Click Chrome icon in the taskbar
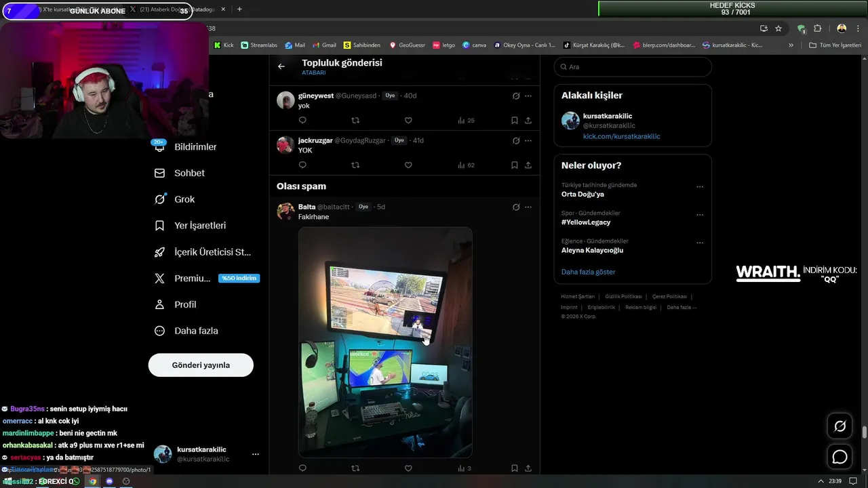Screen dimensions: 868x488 point(93,481)
